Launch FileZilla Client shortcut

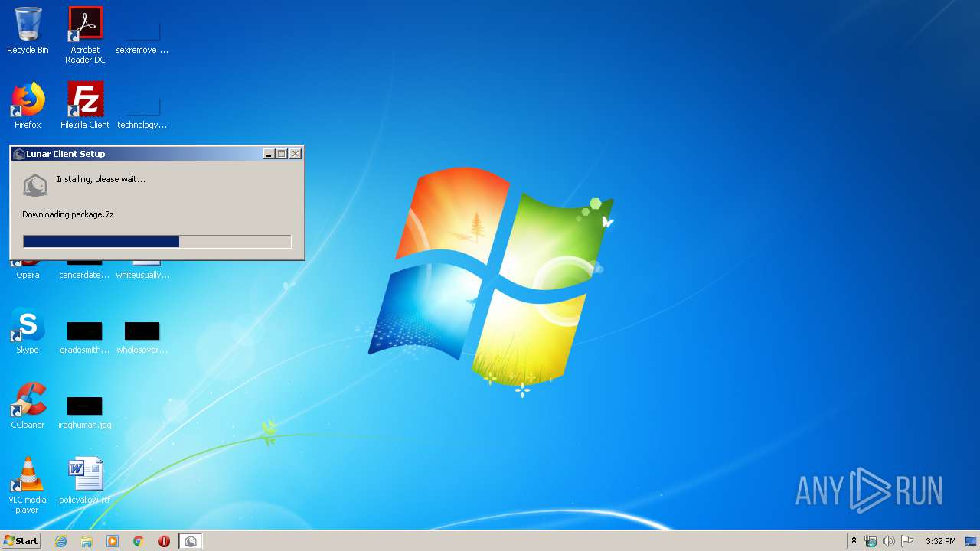(x=85, y=106)
